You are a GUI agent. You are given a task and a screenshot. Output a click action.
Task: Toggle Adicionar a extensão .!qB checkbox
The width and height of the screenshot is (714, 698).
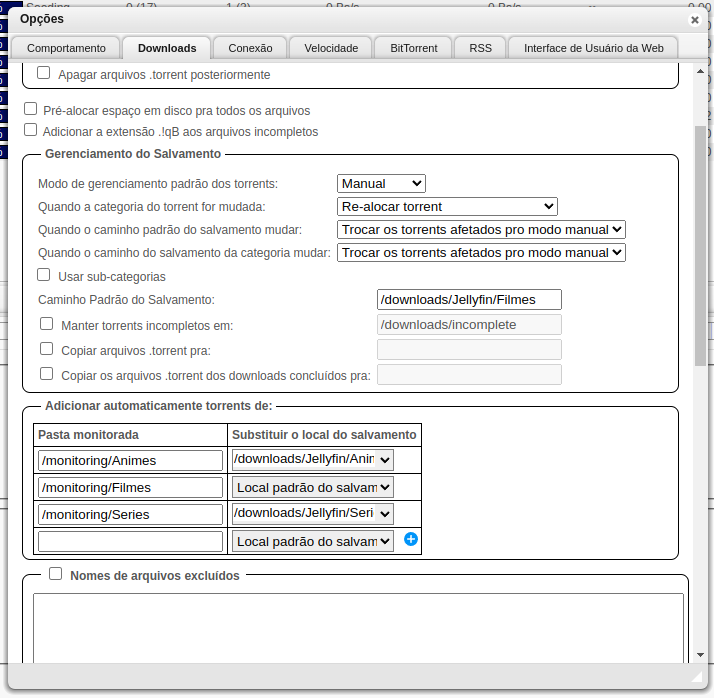pos(31,130)
